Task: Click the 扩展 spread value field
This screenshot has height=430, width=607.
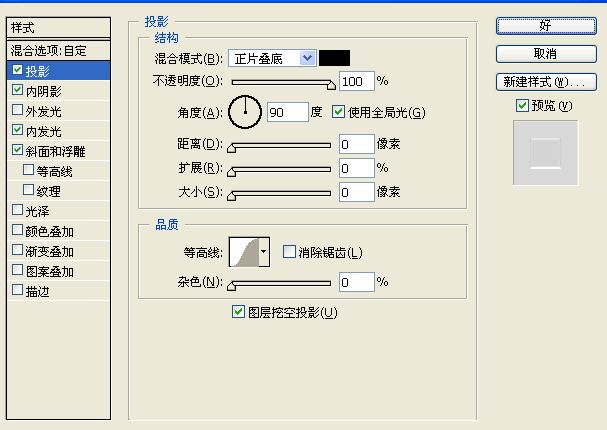Action: tap(357, 168)
